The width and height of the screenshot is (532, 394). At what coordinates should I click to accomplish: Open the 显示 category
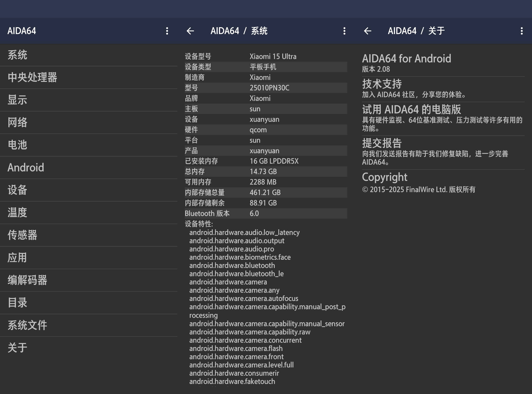click(88, 100)
